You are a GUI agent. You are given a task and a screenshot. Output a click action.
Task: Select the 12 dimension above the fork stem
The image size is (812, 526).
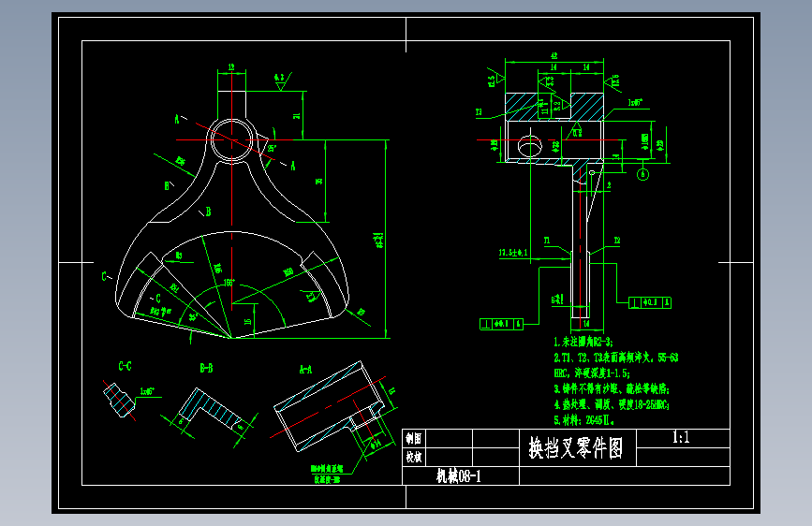pyautogui.click(x=231, y=67)
